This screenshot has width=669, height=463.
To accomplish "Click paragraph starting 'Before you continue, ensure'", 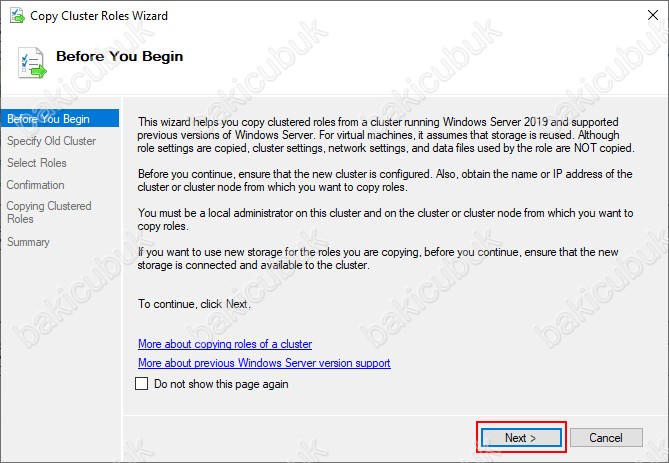I will 385,181.
